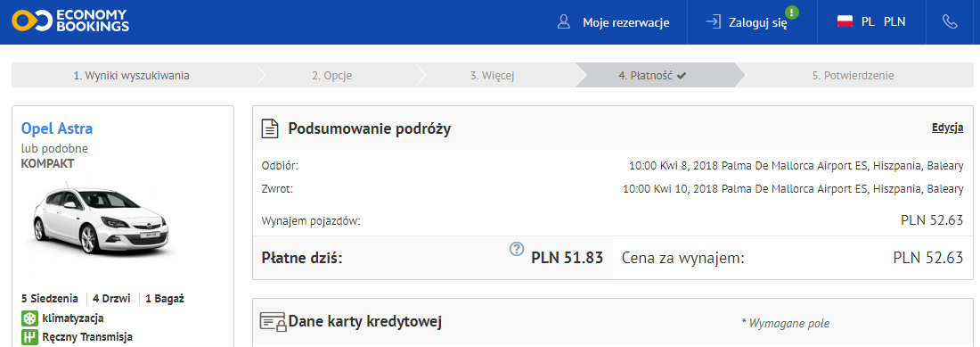The height and width of the screenshot is (347, 980).
Task: Click the Edycja link
Action: (x=948, y=128)
